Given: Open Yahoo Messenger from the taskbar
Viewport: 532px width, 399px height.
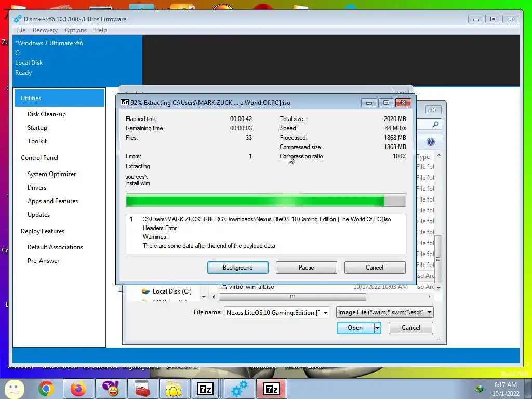Looking at the screenshot, I should point(111,389).
